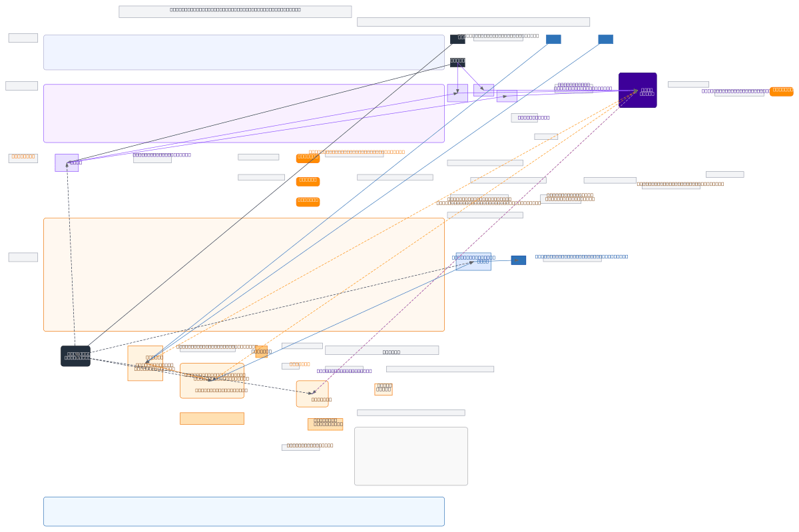
Task: Select the top pill in the orange pill stack
Action: [x=308, y=158]
